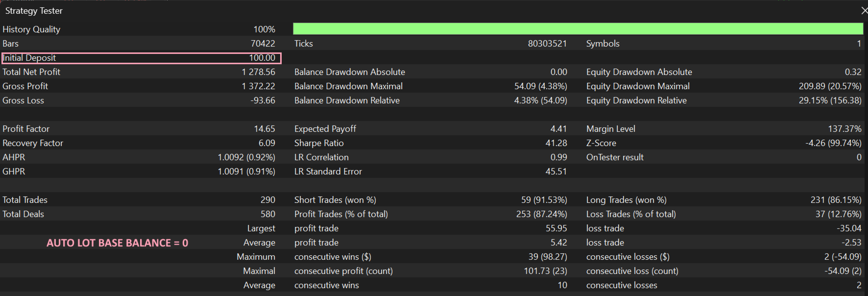Click the Total Deals label
Image resolution: width=868 pixels, height=296 pixels.
point(23,214)
